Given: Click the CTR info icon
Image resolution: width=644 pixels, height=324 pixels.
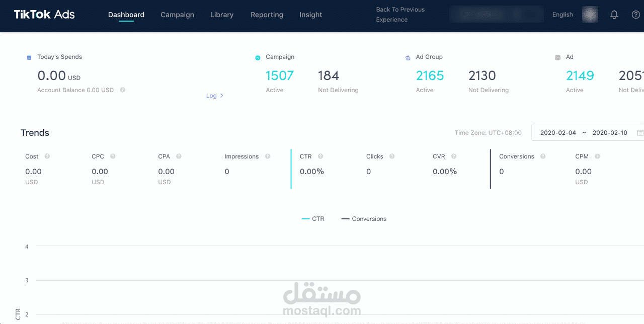Looking at the screenshot, I should pos(320,156).
